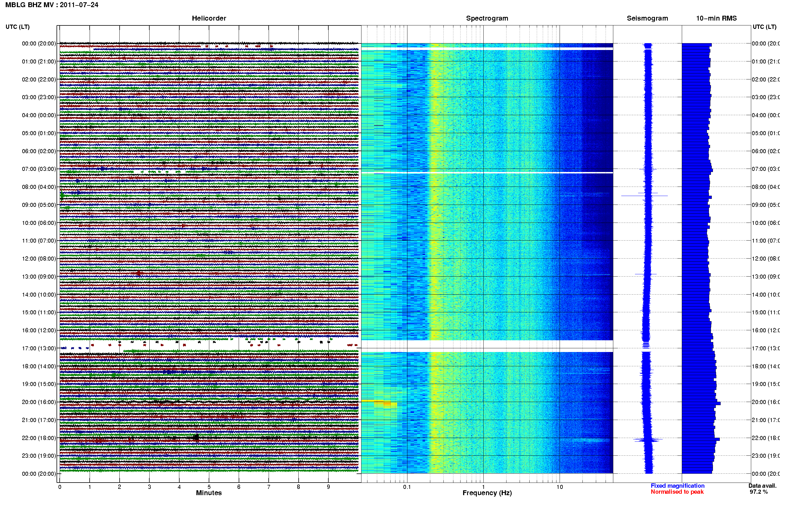The width and height of the screenshot is (812, 508).
Task: Click the large seismogram spike after 08:00
Action: pyautogui.click(x=644, y=195)
